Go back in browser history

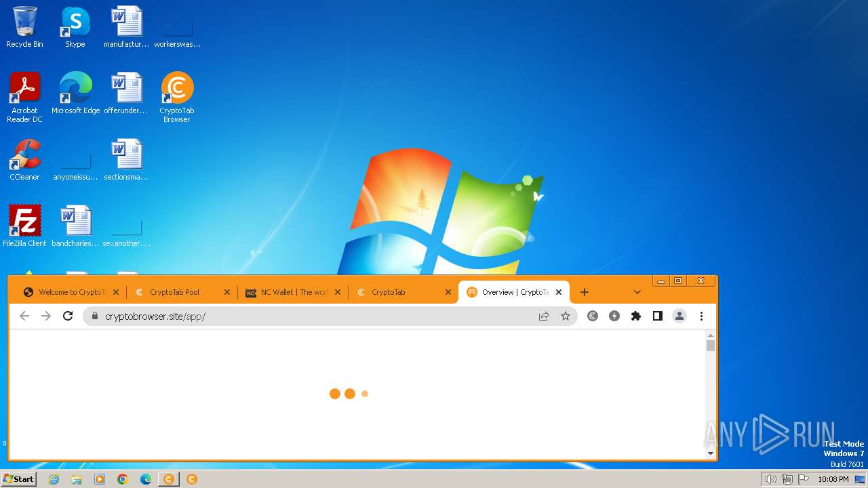pos(24,316)
